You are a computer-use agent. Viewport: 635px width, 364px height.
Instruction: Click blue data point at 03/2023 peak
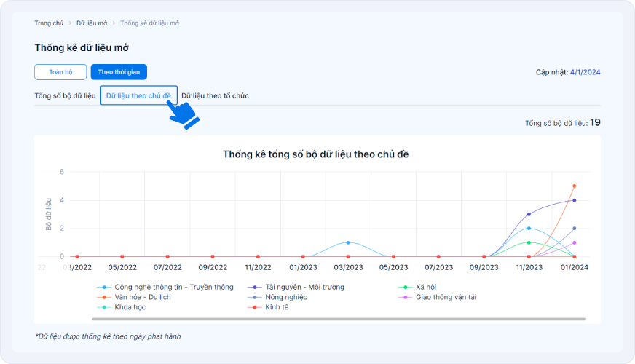tap(348, 242)
